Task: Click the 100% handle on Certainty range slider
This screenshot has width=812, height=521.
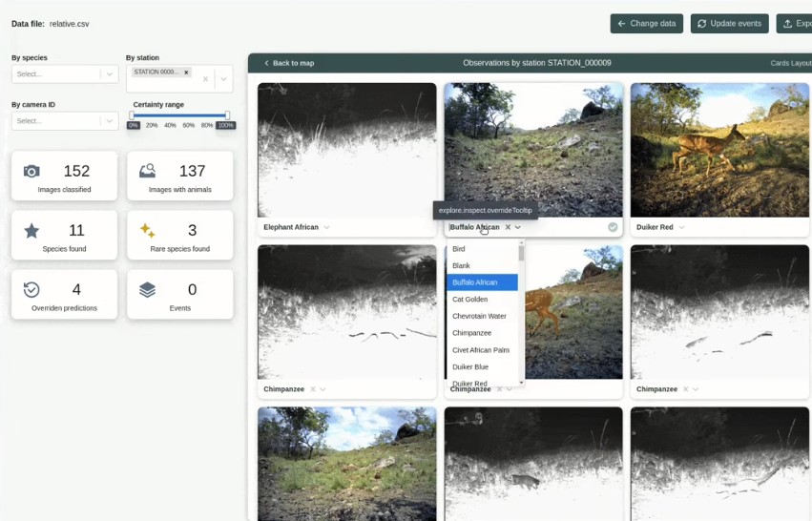Action: click(227, 115)
